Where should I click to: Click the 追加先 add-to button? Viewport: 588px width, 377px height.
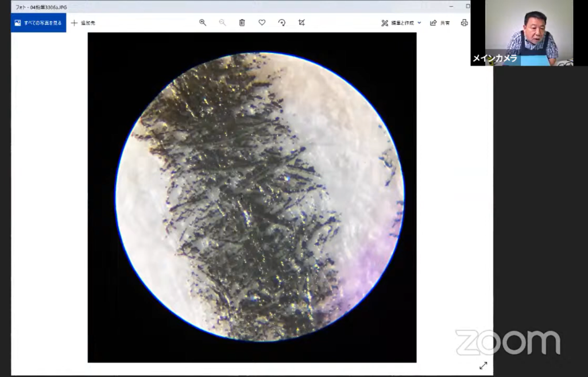83,23
